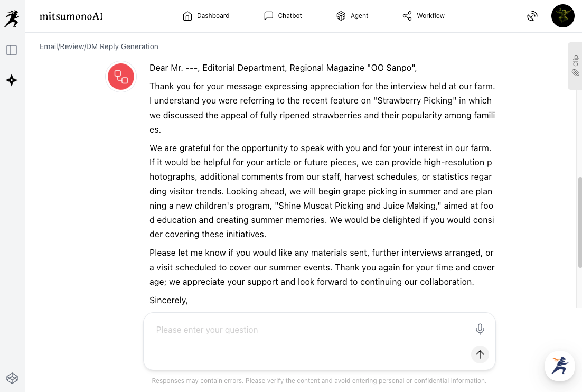Select Workflow in the top navigation

424,16
